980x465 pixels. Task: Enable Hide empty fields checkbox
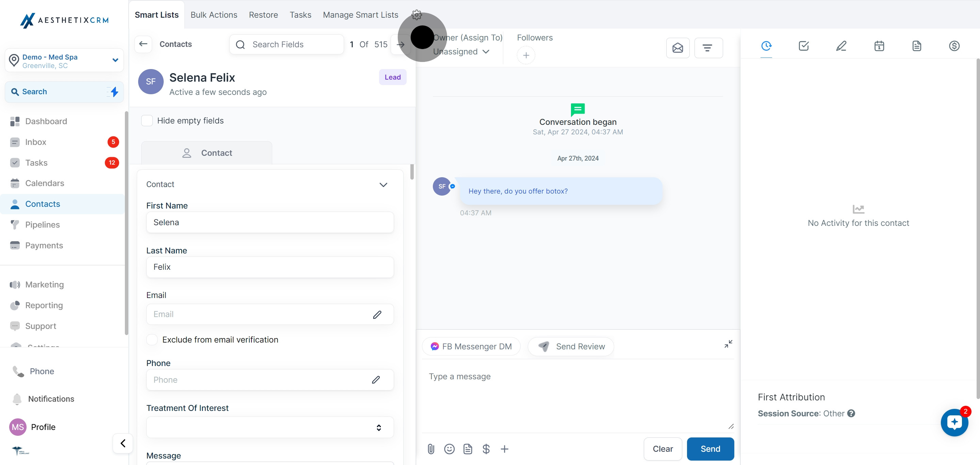click(x=147, y=120)
